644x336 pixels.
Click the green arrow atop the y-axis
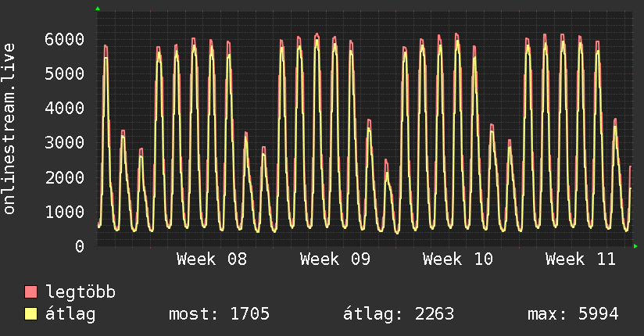click(x=97, y=9)
